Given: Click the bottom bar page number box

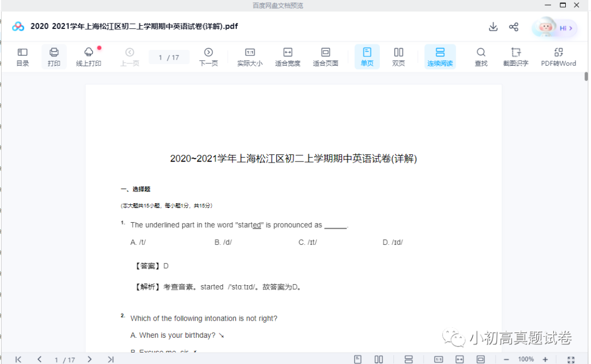Looking at the screenshot, I should pos(65,360).
